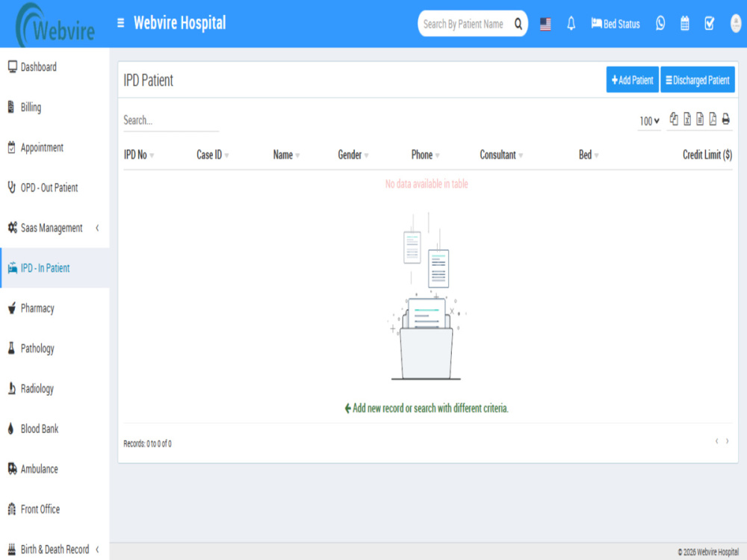747x560 pixels.
Task: Open the task checklist icon
Action: point(710,23)
